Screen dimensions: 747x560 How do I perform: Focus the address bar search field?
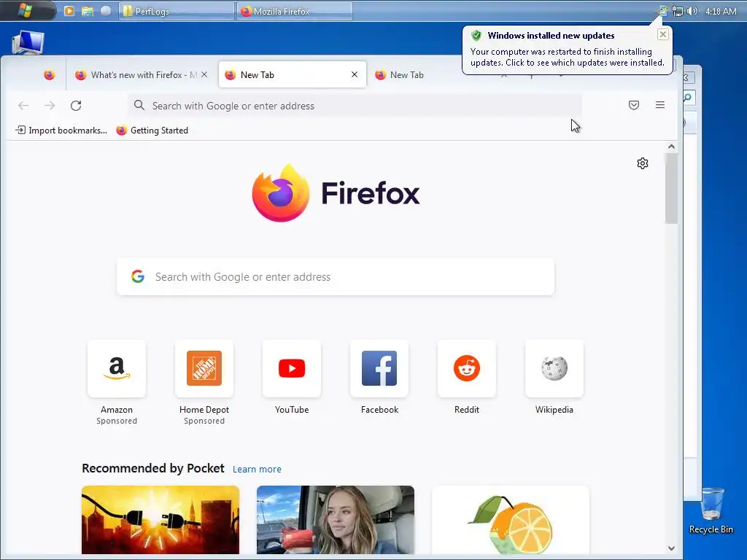(x=355, y=105)
